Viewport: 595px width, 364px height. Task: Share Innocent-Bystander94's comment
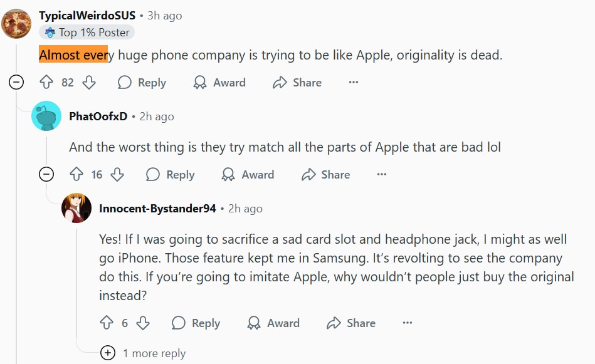pyautogui.click(x=351, y=323)
